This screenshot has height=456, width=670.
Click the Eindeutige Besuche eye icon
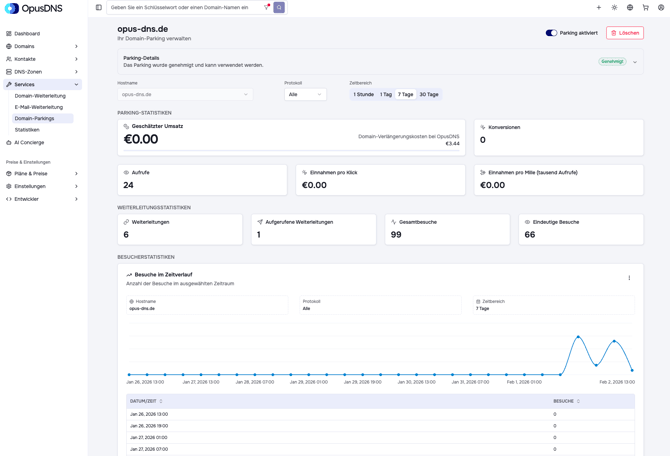(527, 222)
